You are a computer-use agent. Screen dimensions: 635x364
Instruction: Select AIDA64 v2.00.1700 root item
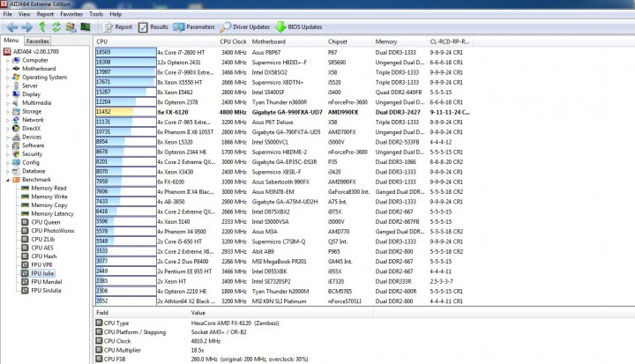click(x=35, y=51)
